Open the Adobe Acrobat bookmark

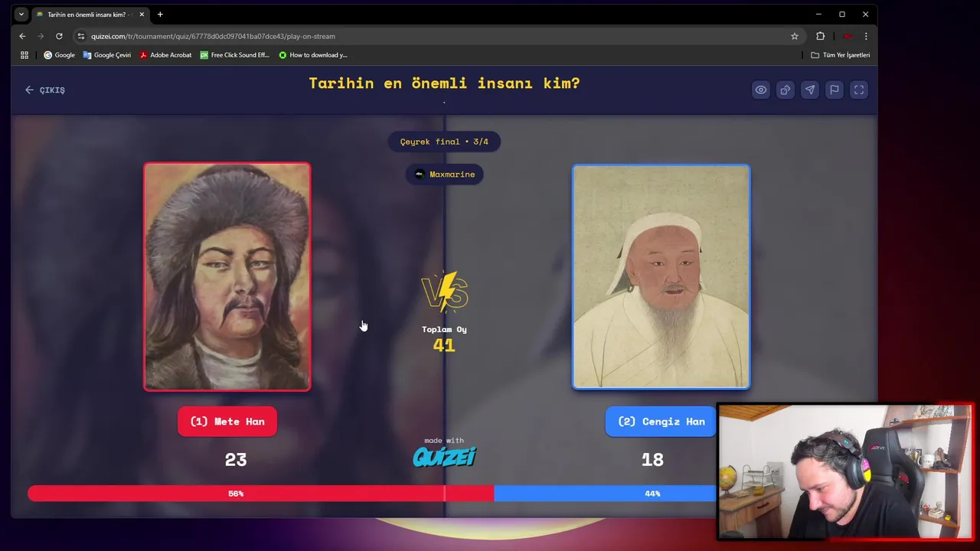(165, 55)
